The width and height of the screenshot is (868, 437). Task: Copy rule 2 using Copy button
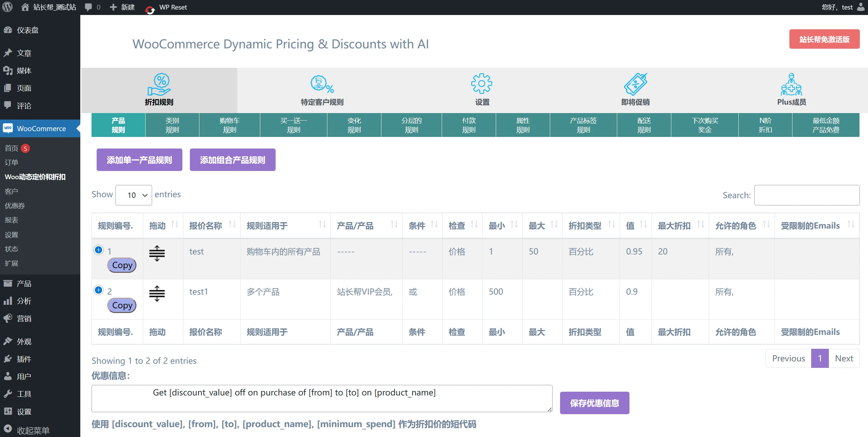(122, 305)
